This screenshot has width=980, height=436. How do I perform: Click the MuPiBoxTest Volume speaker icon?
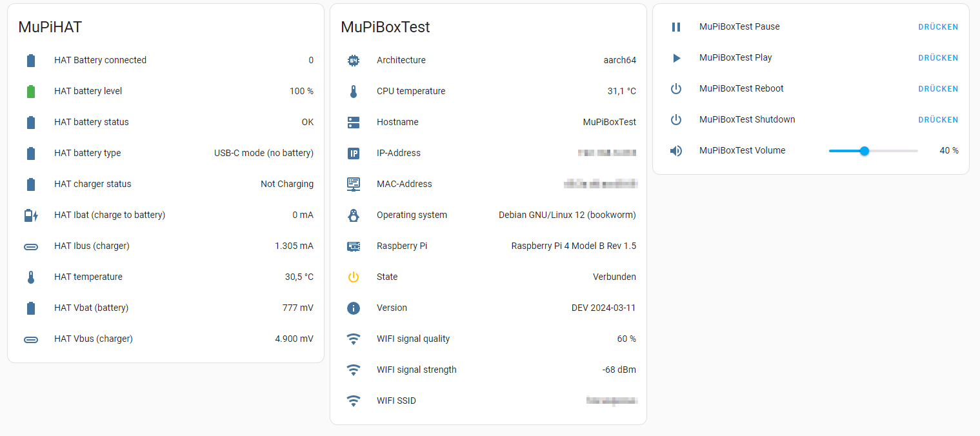[x=676, y=151]
